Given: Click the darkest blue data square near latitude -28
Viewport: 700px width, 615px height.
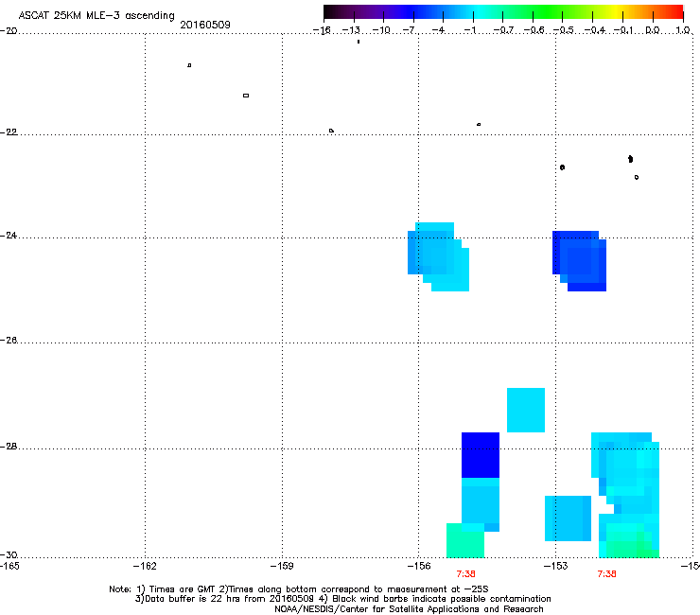Looking at the screenshot, I should pos(481,455).
